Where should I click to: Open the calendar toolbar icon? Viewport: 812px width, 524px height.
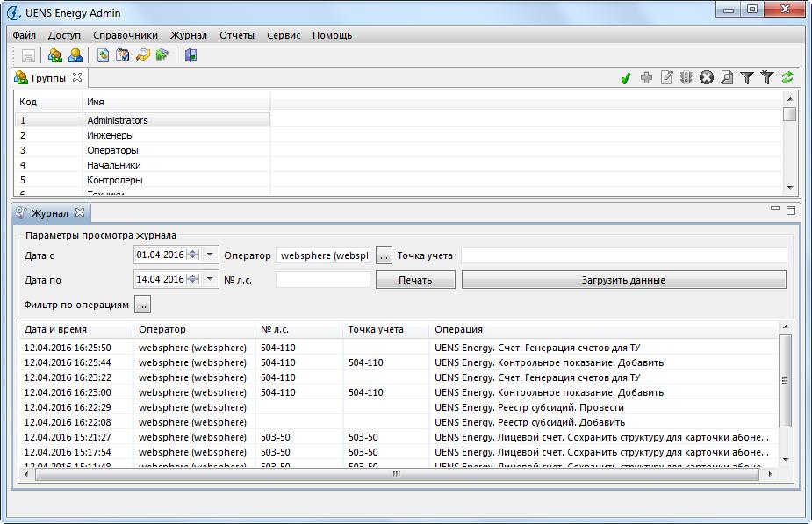(x=123, y=55)
